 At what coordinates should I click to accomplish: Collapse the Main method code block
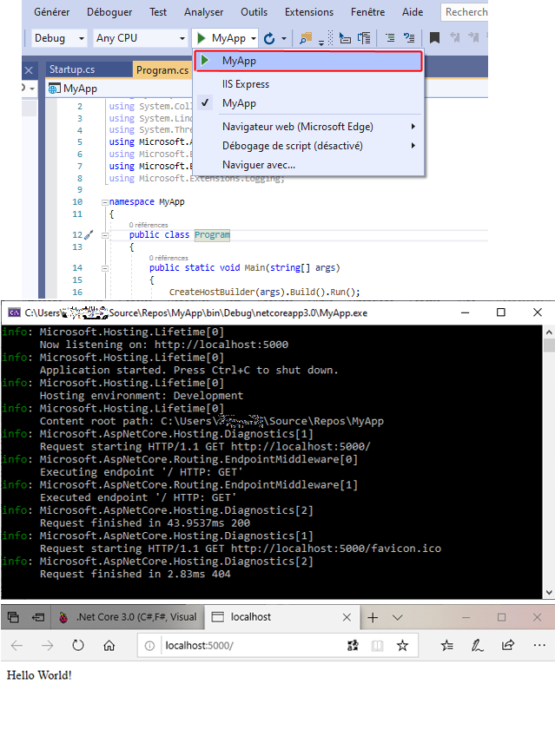(105, 268)
